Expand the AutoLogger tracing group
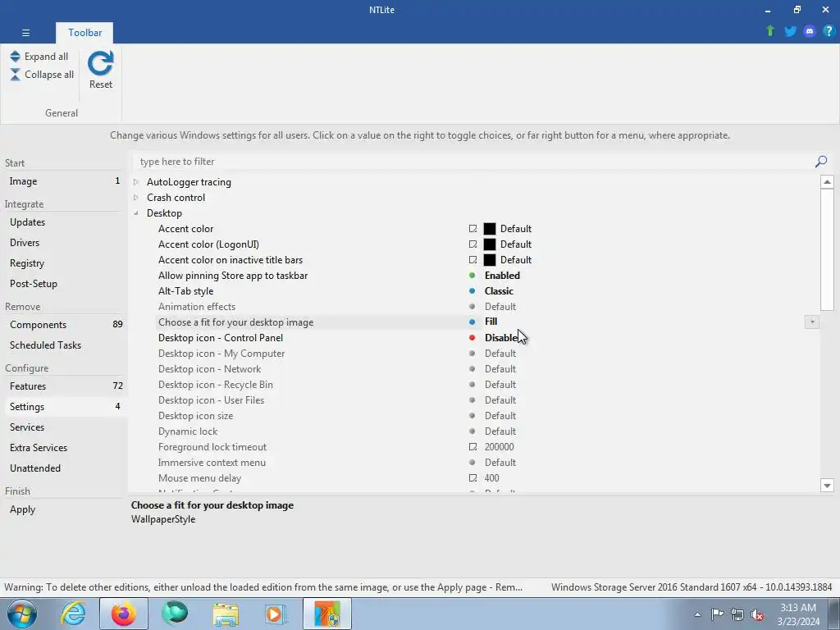The width and height of the screenshot is (840, 630). (136, 182)
